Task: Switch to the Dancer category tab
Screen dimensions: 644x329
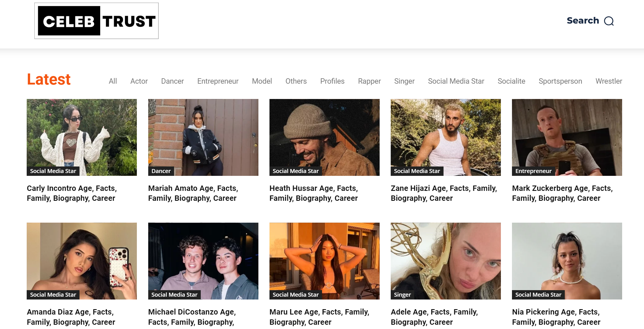Action: click(x=172, y=81)
